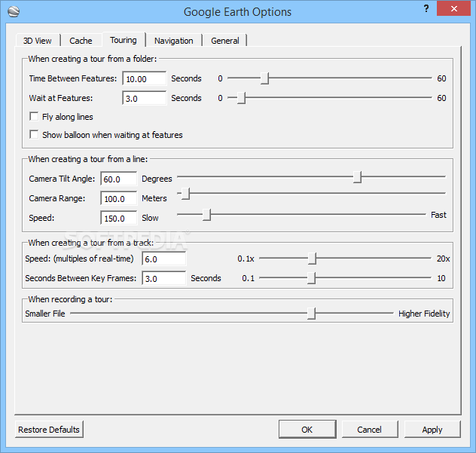Image resolution: width=476 pixels, height=453 pixels.
Task: Click the Smaller File to Higher Fidelity slider
Action: tap(232, 314)
